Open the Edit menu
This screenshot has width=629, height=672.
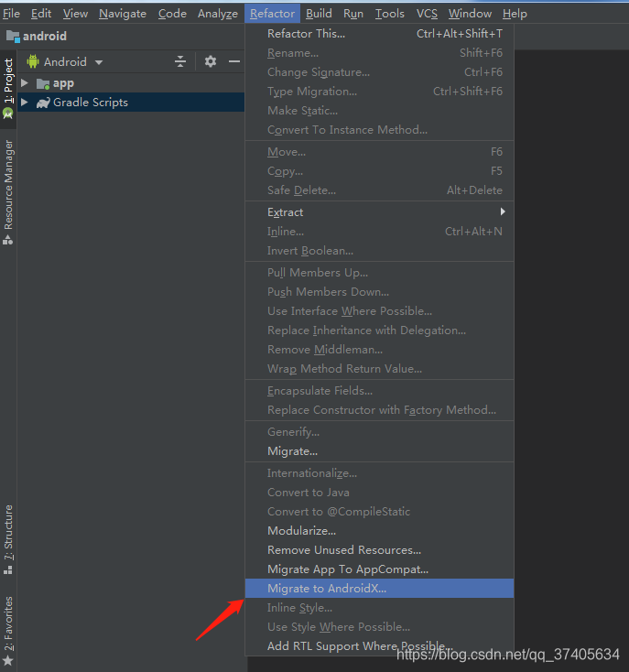point(41,14)
